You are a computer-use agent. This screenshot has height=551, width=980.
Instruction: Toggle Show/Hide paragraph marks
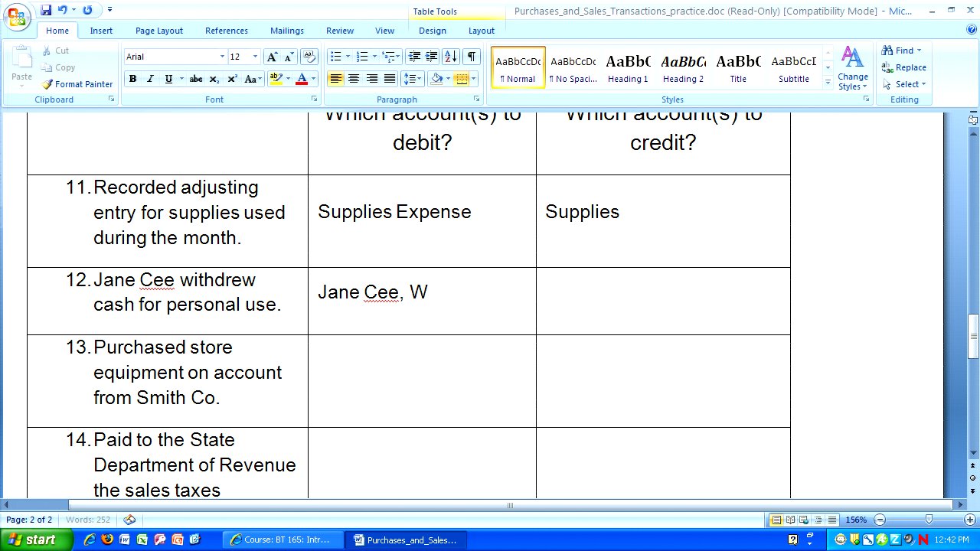point(472,57)
